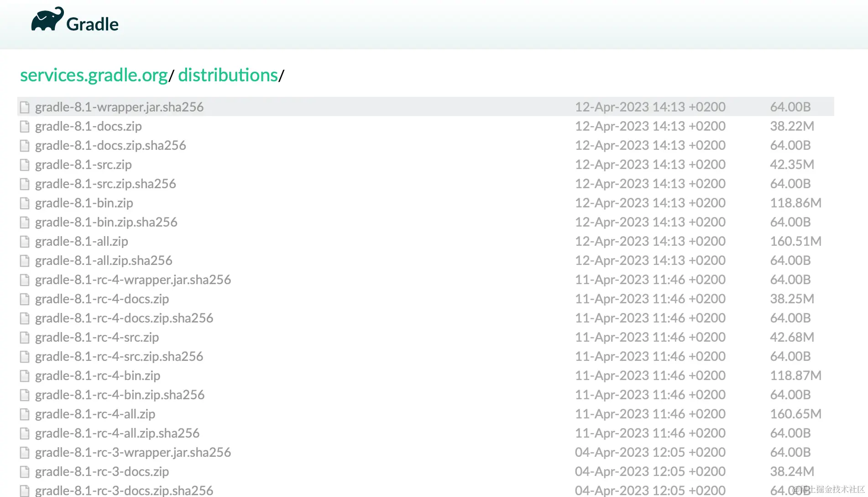868x497 pixels.
Task: Click the date of gradle-8.1-rc-4-wrapper.jar.sha256
Action: (x=650, y=280)
